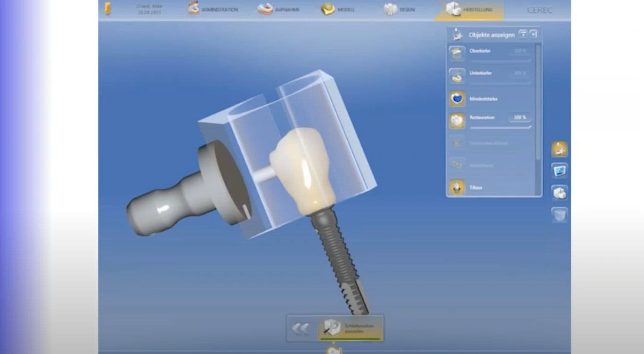The width and height of the screenshot is (644, 354).
Task: Adjust the Restauration transparency slider
Action: point(500,127)
